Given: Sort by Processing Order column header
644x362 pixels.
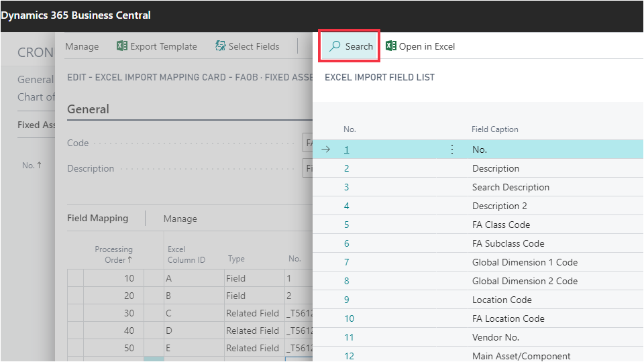Looking at the screenshot, I should coord(113,254).
